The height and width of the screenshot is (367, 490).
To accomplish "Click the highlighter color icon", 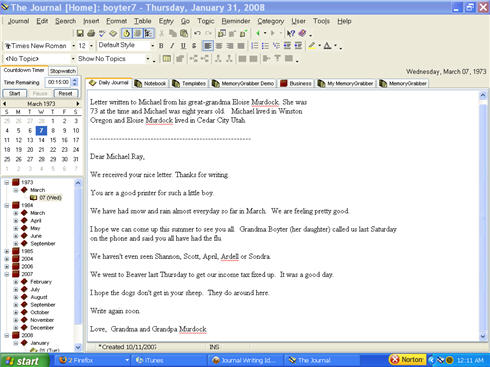I will tap(312, 46).
